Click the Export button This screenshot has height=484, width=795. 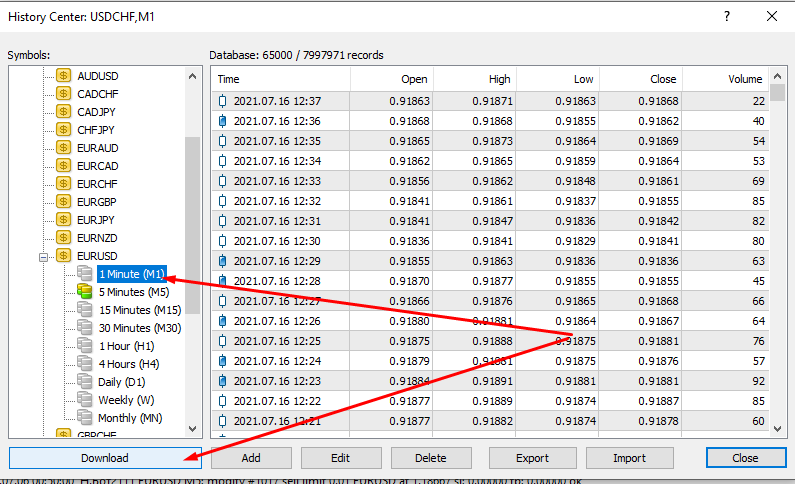pyautogui.click(x=532, y=458)
